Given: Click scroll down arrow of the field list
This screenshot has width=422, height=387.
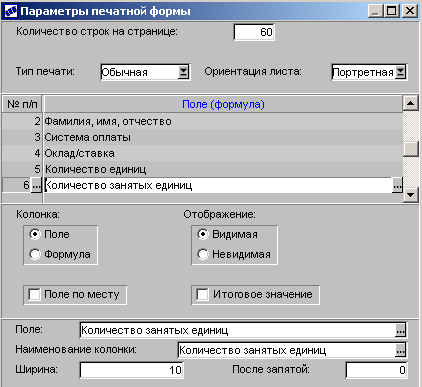Looking at the screenshot, I should coord(411,195).
